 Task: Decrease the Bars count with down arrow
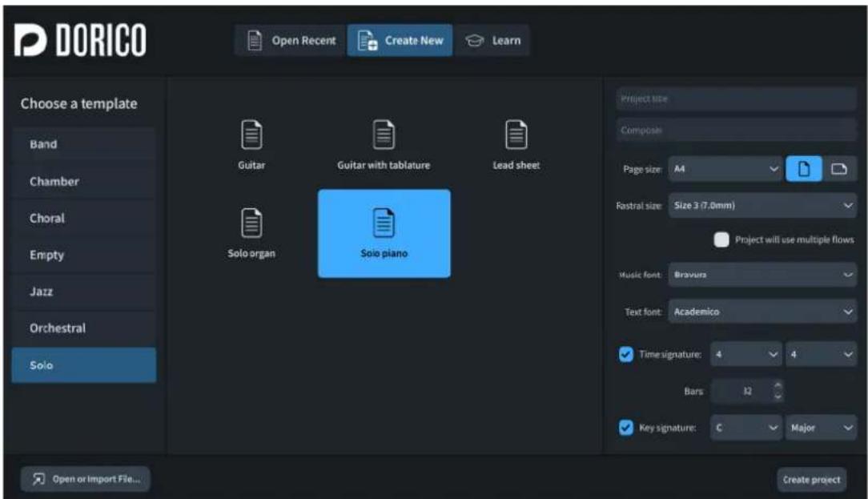(778, 396)
